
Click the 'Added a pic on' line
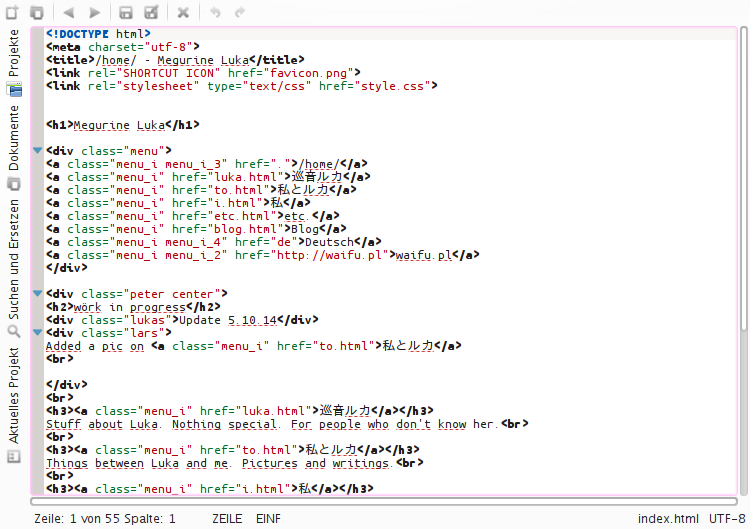[x=254, y=346]
